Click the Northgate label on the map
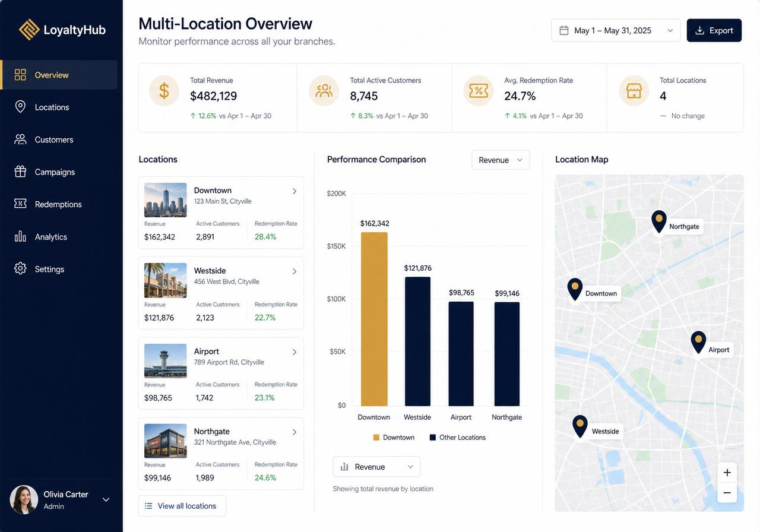Viewport: 760px width, 532px height. point(684,226)
